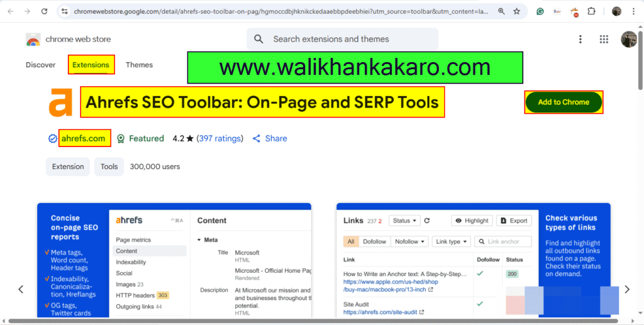Open the Extensions puzzle piece menu
The height and width of the screenshot is (325, 644).
pyautogui.click(x=591, y=11)
